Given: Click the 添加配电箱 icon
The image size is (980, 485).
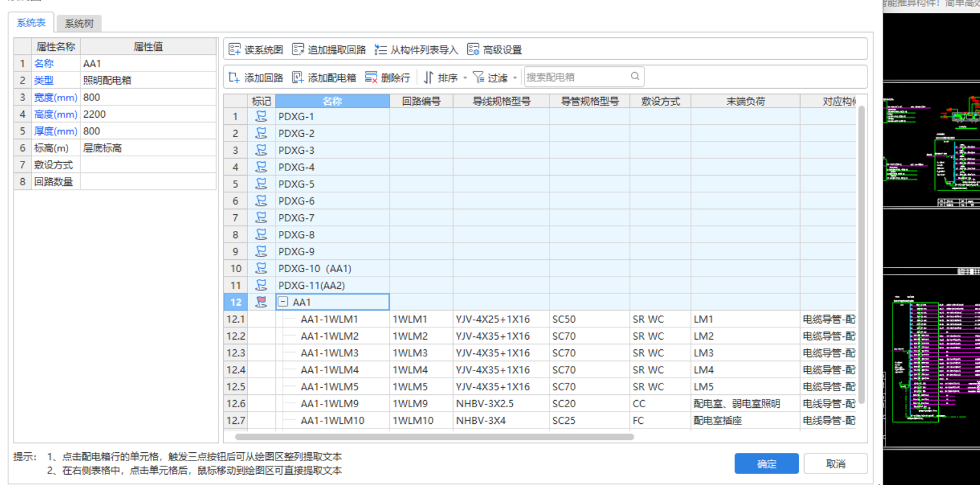Looking at the screenshot, I should [x=298, y=77].
